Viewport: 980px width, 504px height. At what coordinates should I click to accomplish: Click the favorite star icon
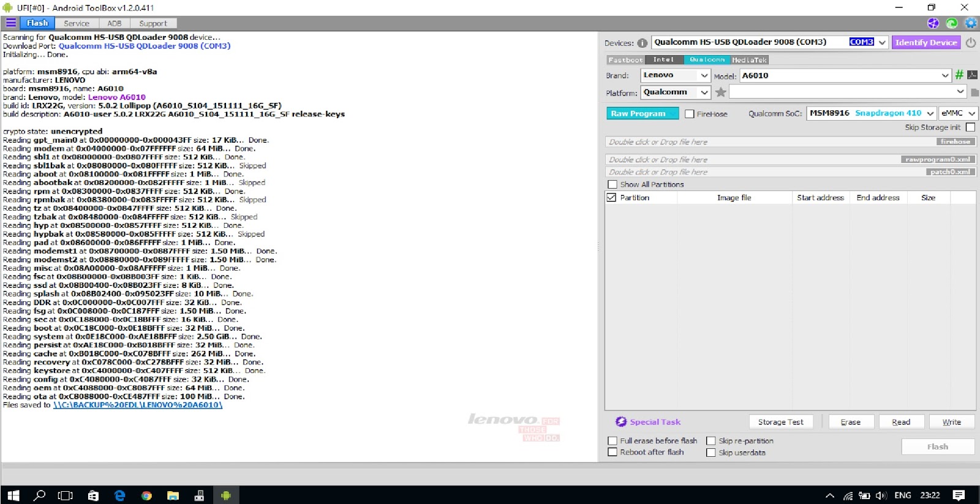tap(721, 92)
